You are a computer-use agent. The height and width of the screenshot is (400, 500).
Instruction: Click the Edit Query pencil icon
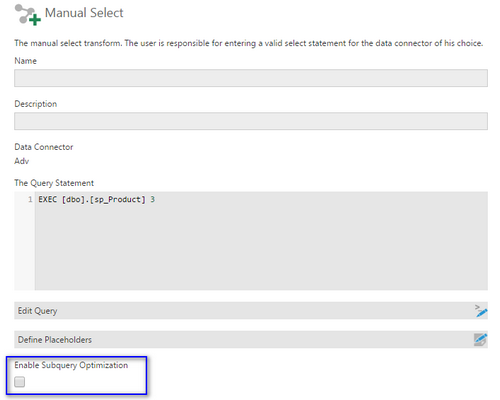click(x=481, y=311)
